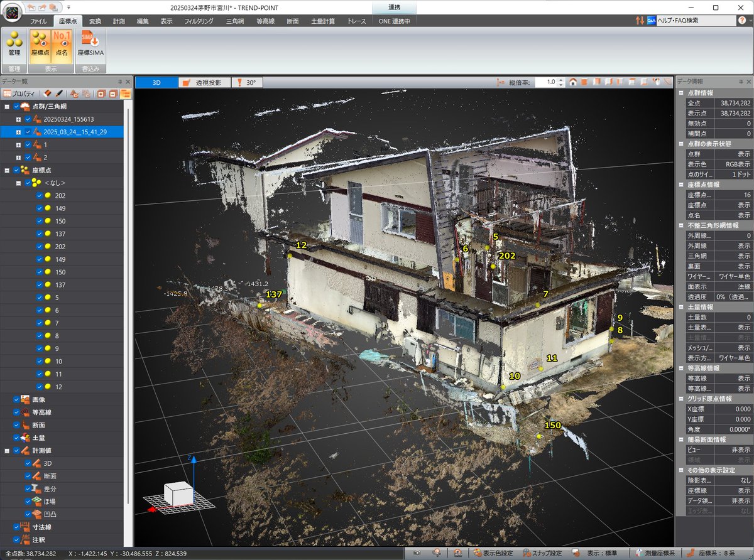Click the ヘルプ・FAQ検索 search field

(x=696, y=21)
